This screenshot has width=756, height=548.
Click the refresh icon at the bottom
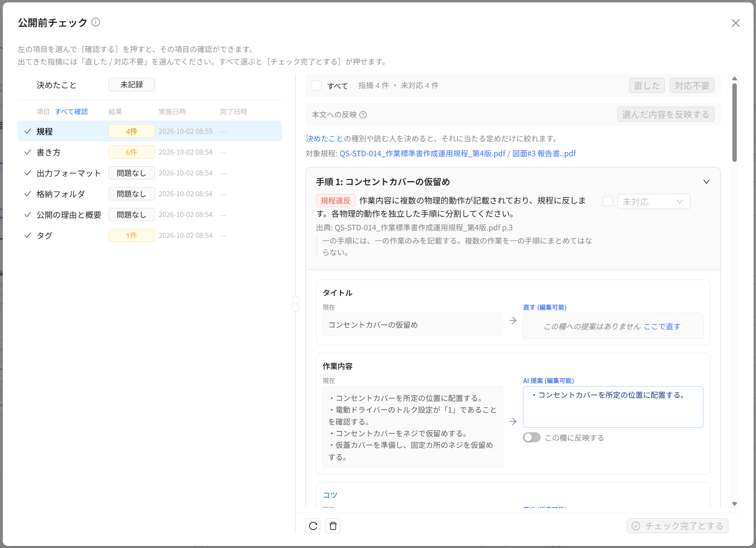313,526
